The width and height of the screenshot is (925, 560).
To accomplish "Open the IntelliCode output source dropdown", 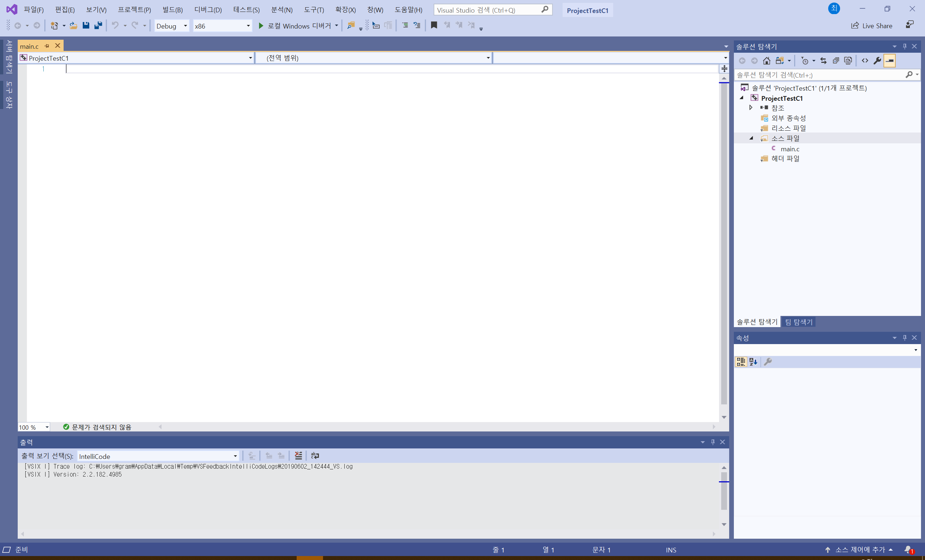I will click(158, 456).
